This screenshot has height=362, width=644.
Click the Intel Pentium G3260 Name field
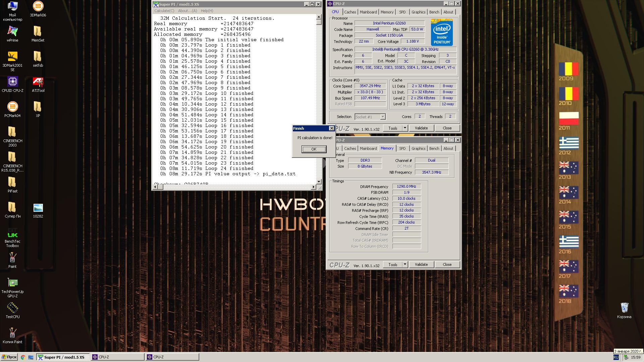(x=389, y=23)
